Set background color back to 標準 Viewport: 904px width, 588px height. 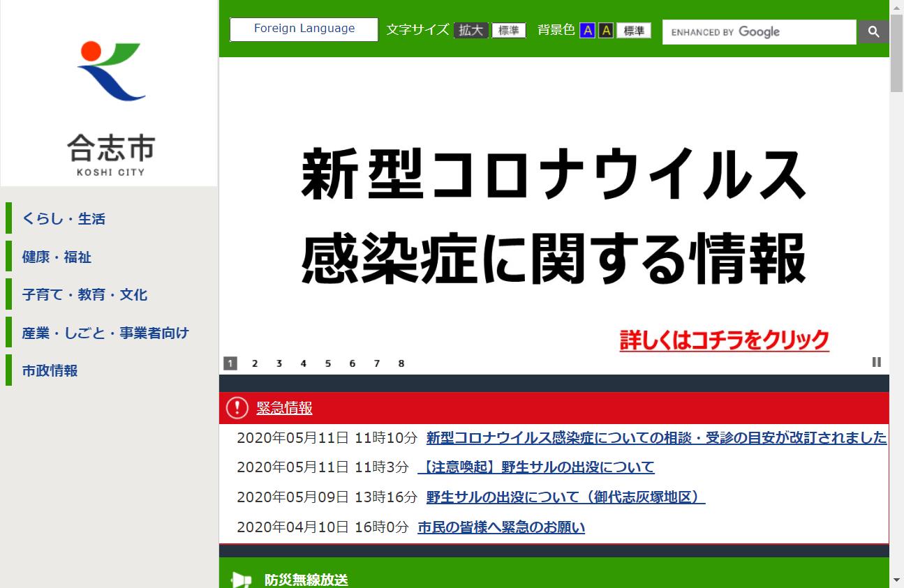point(632,30)
